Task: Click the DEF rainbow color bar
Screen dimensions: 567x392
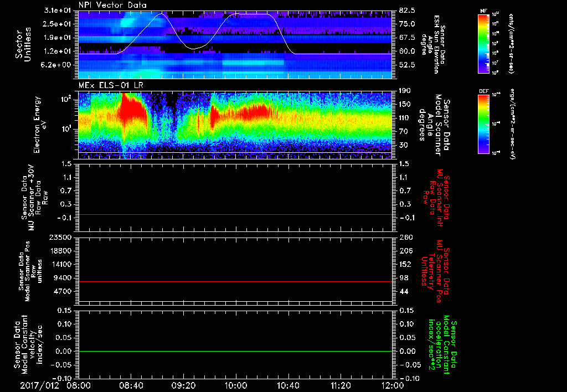Action: (x=483, y=124)
